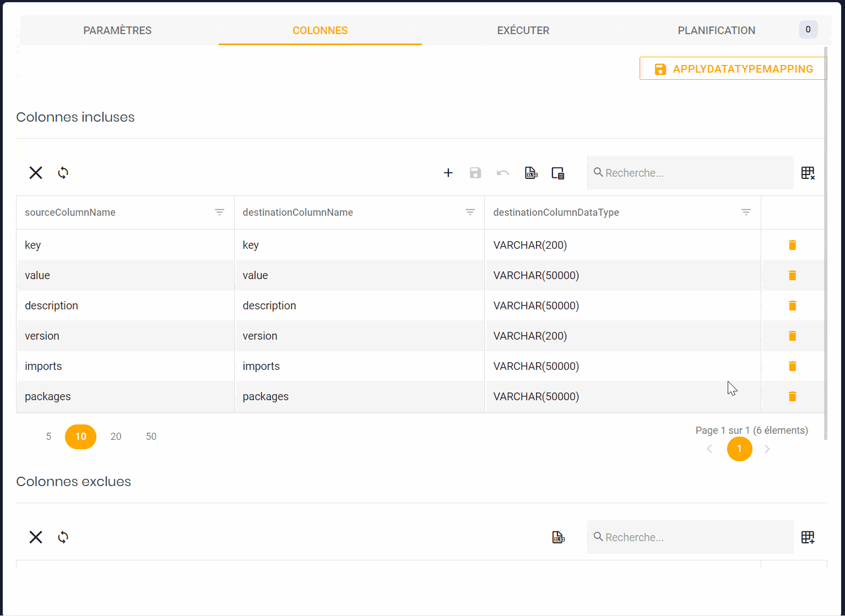
Task: Click the undo arrow icon
Action: pyautogui.click(x=503, y=173)
